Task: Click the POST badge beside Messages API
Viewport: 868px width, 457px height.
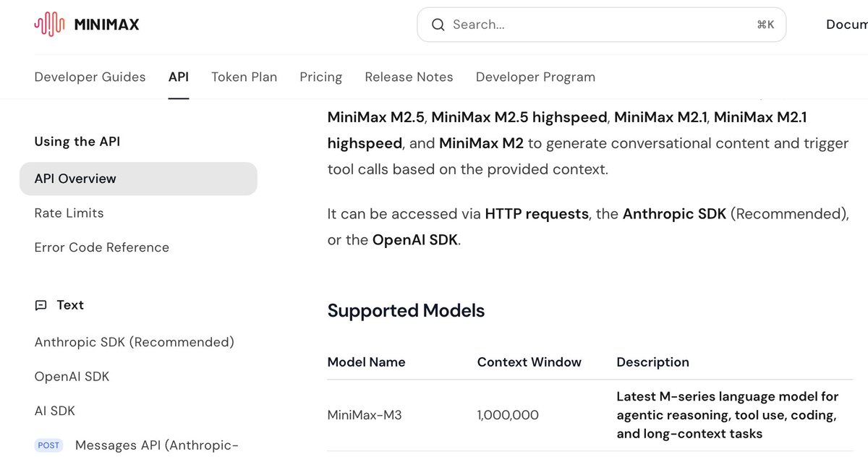Action: click(48, 445)
